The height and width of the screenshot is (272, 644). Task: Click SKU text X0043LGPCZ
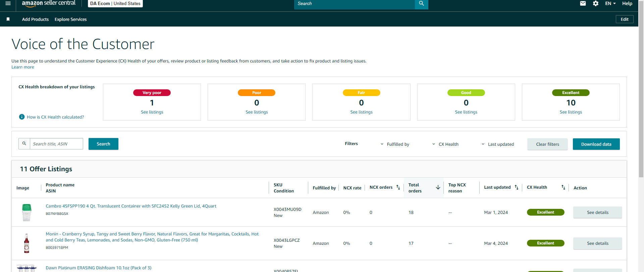[x=287, y=240]
